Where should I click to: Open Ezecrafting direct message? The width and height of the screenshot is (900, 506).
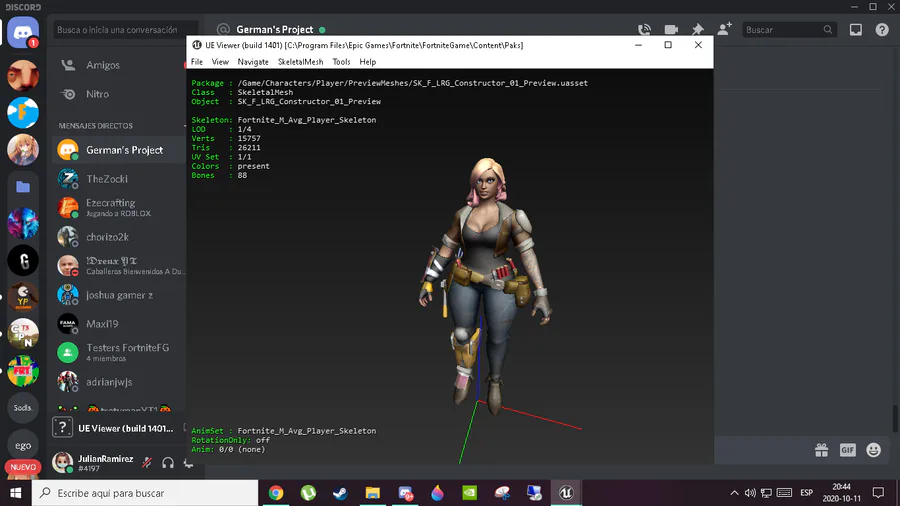pos(118,208)
